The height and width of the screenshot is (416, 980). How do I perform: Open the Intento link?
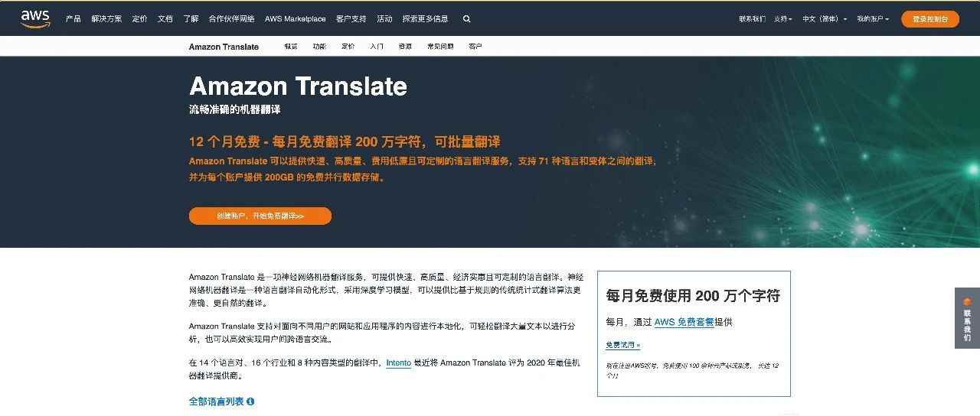399,362
